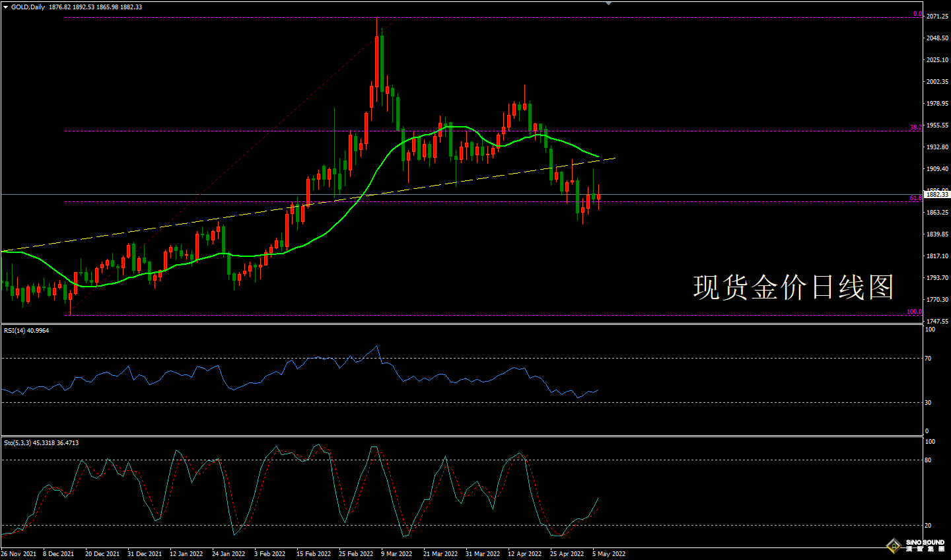Click the 38.2 Fibonacci level label

[x=915, y=127]
